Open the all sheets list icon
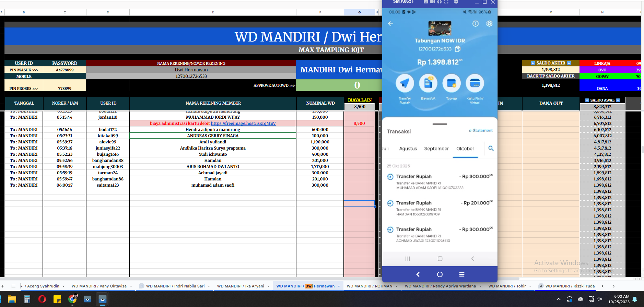Screen dimensions: 644x307 (x=13, y=286)
